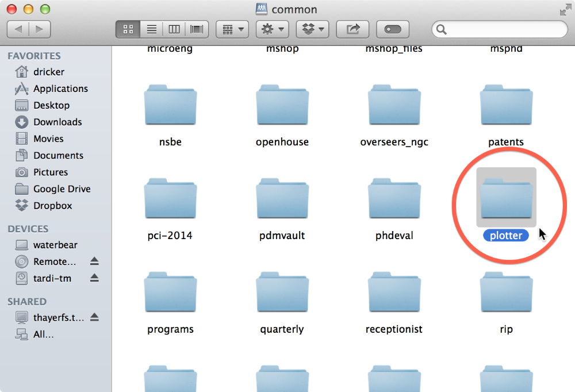The image size is (575, 392).
Task: Open the item arrangement dropdown
Action: coord(232,29)
